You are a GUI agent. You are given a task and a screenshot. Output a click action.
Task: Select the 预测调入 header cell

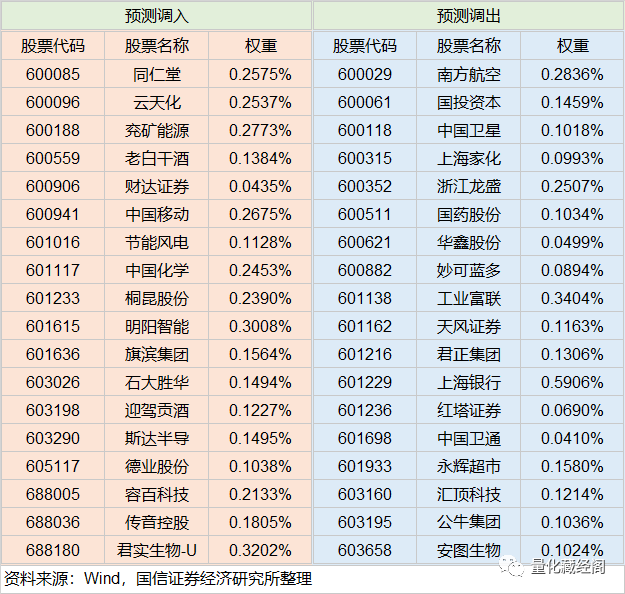(x=156, y=16)
